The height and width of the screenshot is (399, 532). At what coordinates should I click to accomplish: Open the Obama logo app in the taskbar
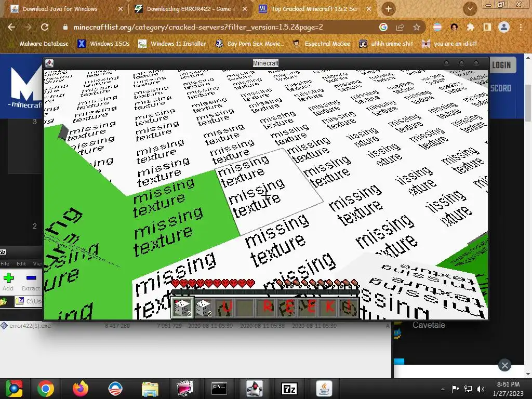click(x=115, y=389)
